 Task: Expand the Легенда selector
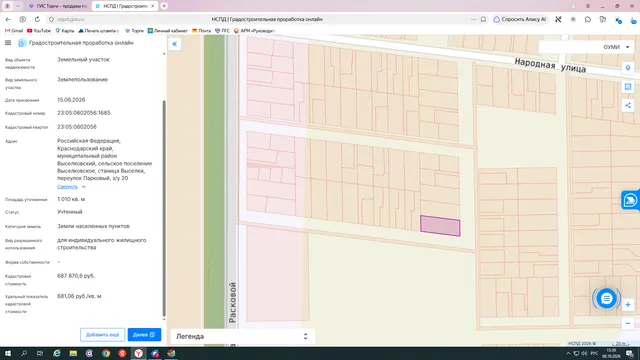coord(242,336)
